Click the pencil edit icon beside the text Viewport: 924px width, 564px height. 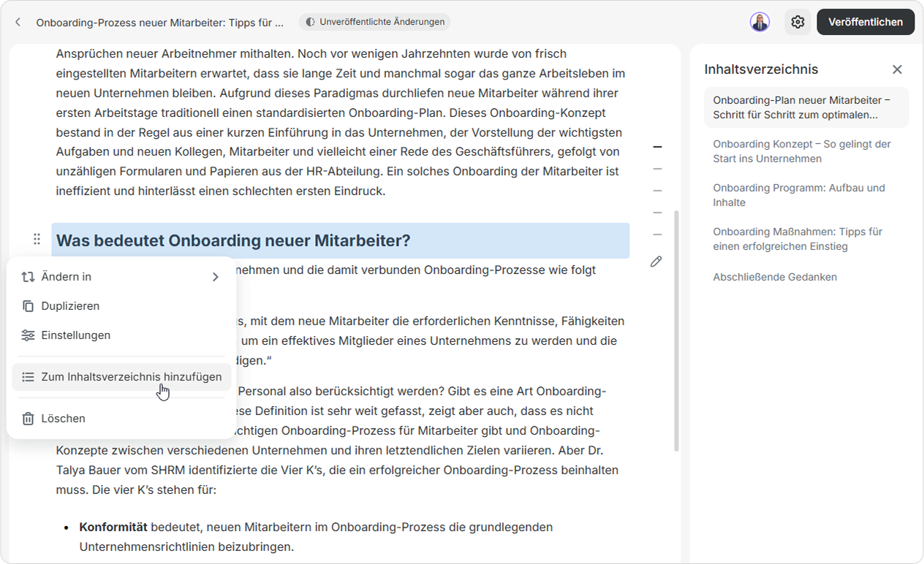(x=656, y=261)
